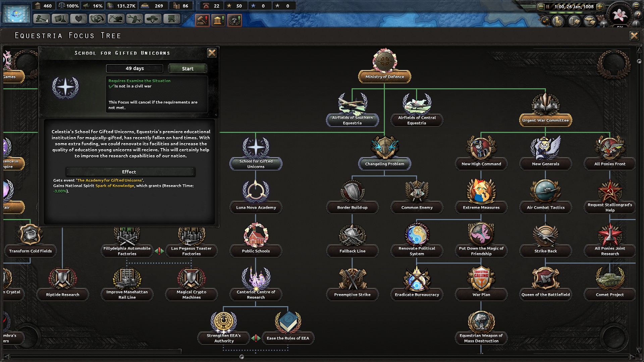
Task: Open the navy anchor view button
Action: [574, 21]
